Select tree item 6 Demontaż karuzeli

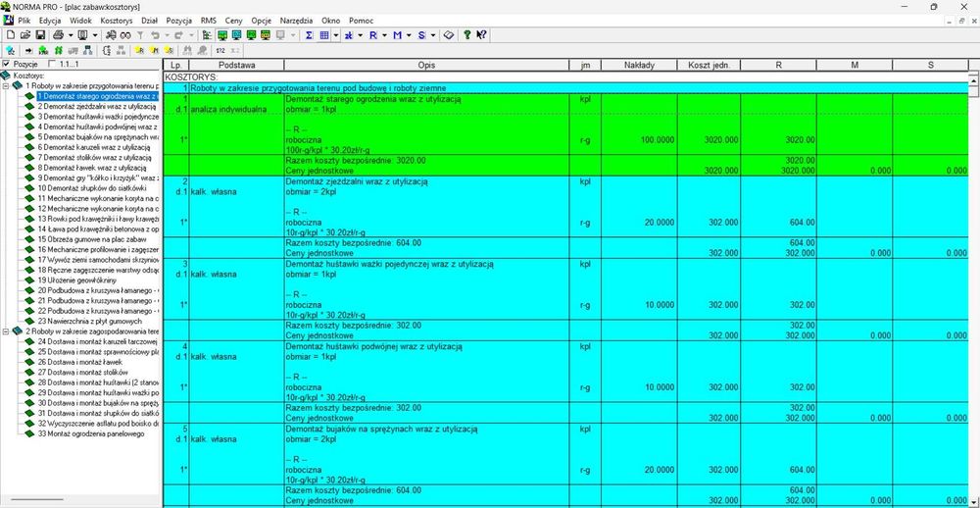[x=92, y=147]
